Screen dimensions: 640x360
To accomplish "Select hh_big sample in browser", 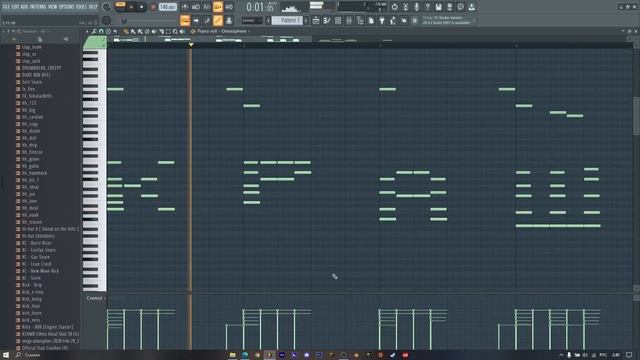I will click(29, 110).
